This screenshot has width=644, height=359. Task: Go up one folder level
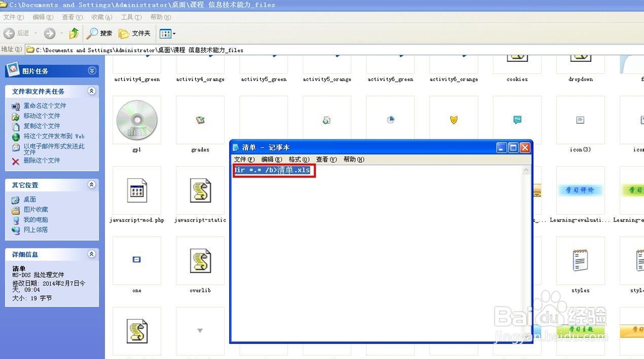coord(74,33)
